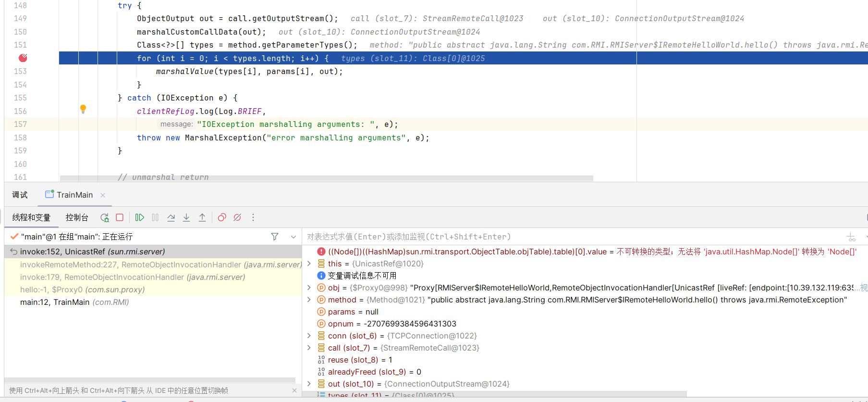This screenshot has width=868, height=402.
Task: Select frame invoke:152, UnicastRef
Action: 153,251
